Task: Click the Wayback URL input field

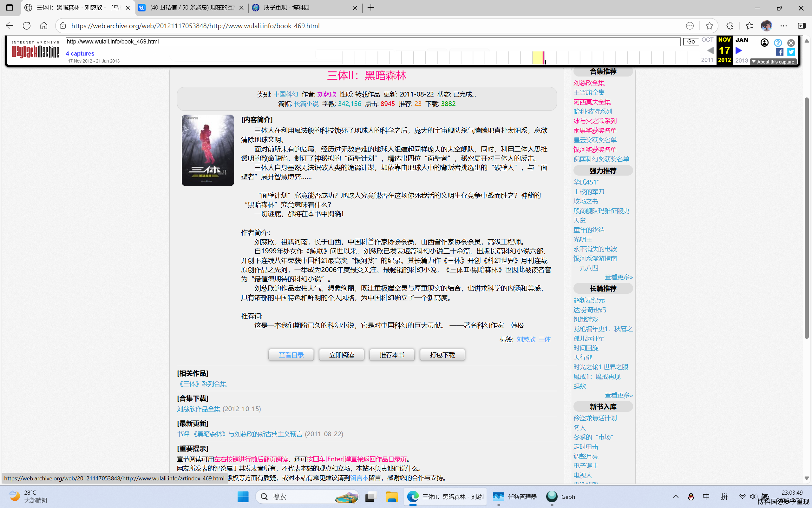Action: 373,42
